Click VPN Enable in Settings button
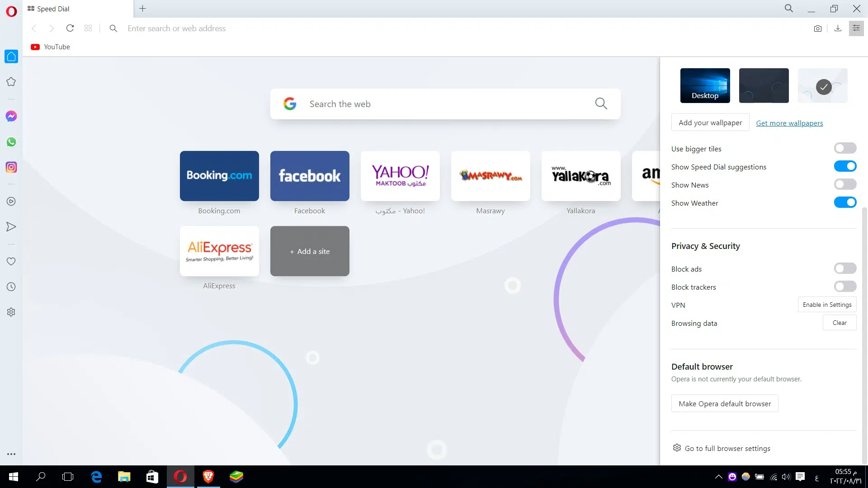The image size is (868, 488). click(827, 305)
